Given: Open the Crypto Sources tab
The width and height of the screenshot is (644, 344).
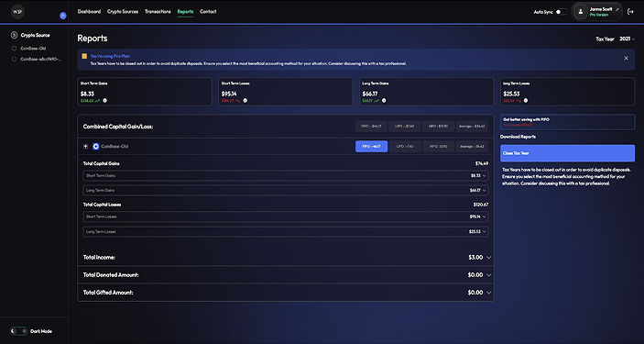Looking at the screenshot, I should click(123, 12).
